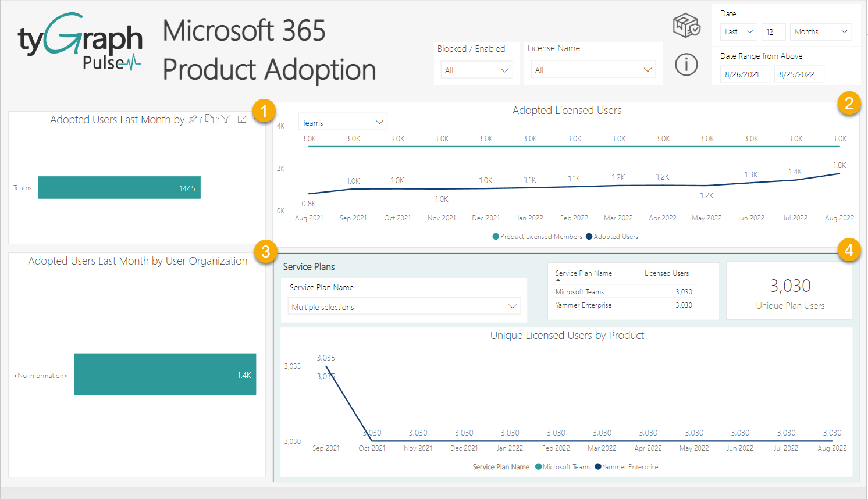Click the product package icon in the header

686,26
